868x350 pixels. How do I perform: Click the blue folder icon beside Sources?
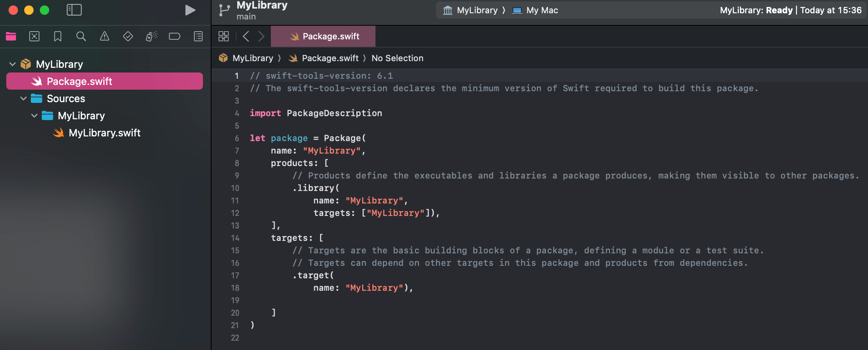click(37, 98)
